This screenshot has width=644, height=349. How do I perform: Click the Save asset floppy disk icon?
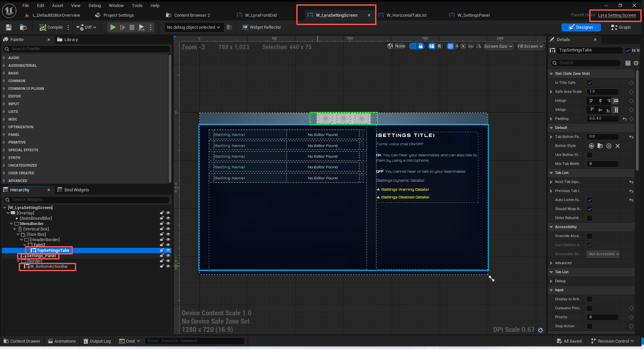click(x=9, y=27)
